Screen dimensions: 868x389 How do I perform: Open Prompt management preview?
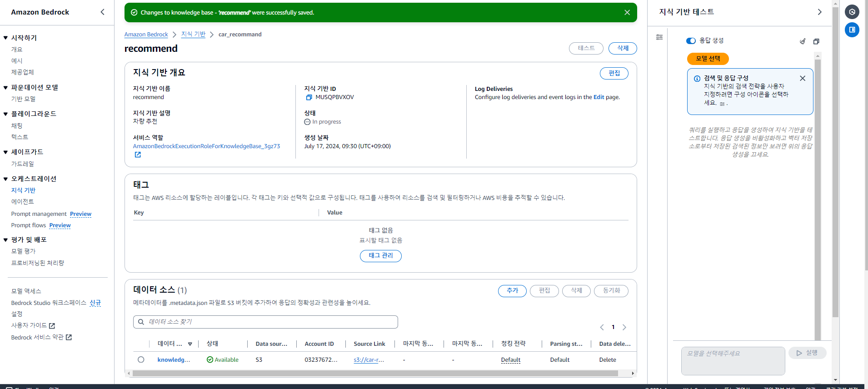click(51, 214)
